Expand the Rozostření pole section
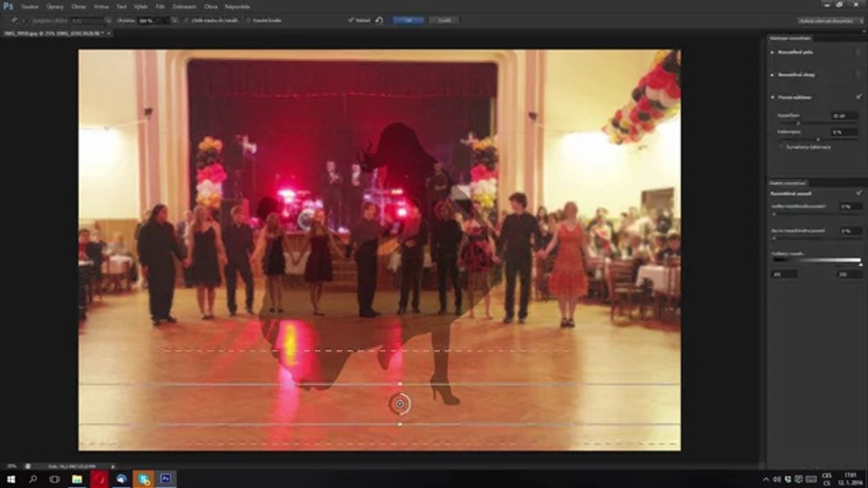 click(772, 52)
